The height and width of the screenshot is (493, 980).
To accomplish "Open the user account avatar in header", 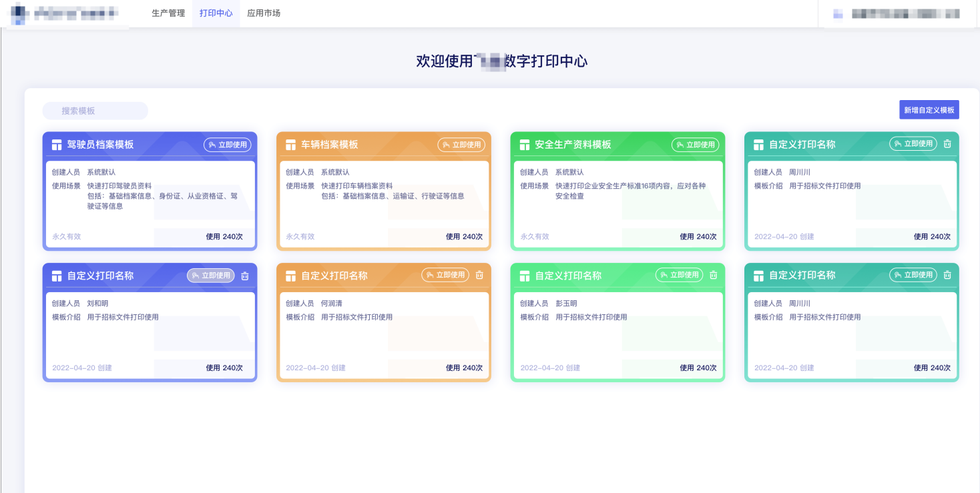I will tap(838, 13).
